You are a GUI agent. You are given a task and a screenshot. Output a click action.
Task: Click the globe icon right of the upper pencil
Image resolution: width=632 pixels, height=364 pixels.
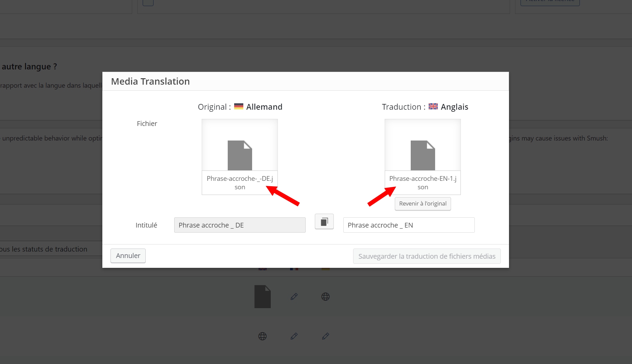325,297
